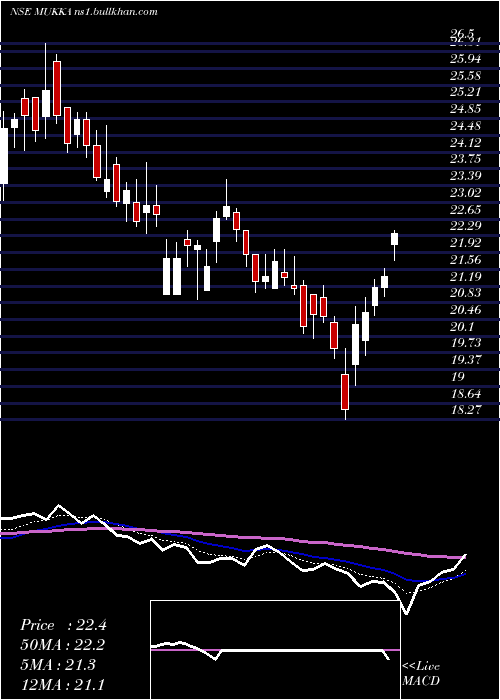Click the 22.65 price axis label
This screenshot has width=500, height=700.
[x=465, y=210]
